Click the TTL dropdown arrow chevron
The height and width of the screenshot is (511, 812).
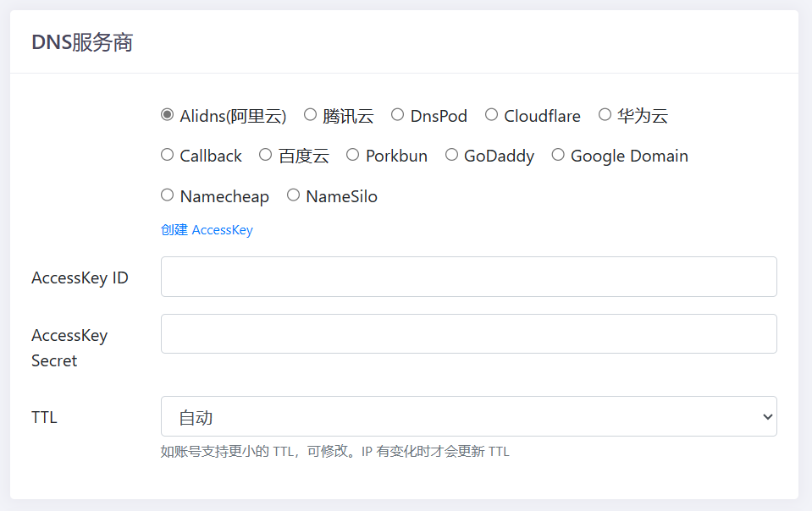[767, 417]
